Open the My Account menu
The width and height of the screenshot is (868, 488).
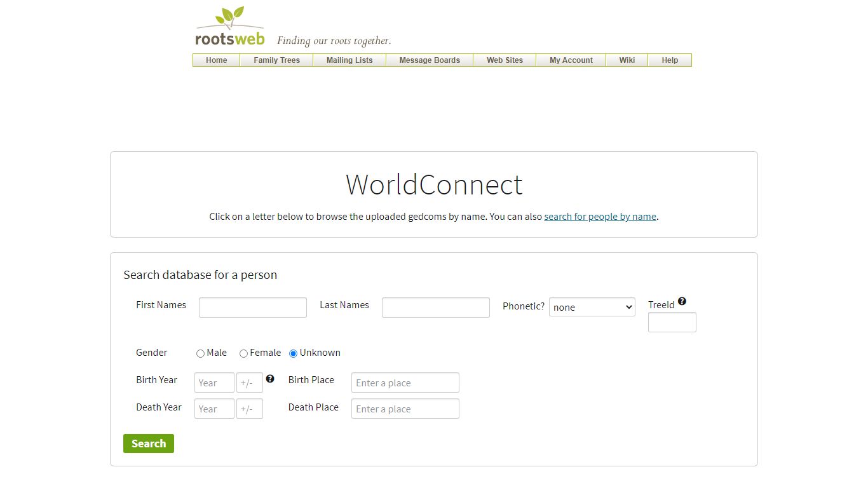click(x=571, y=60)
